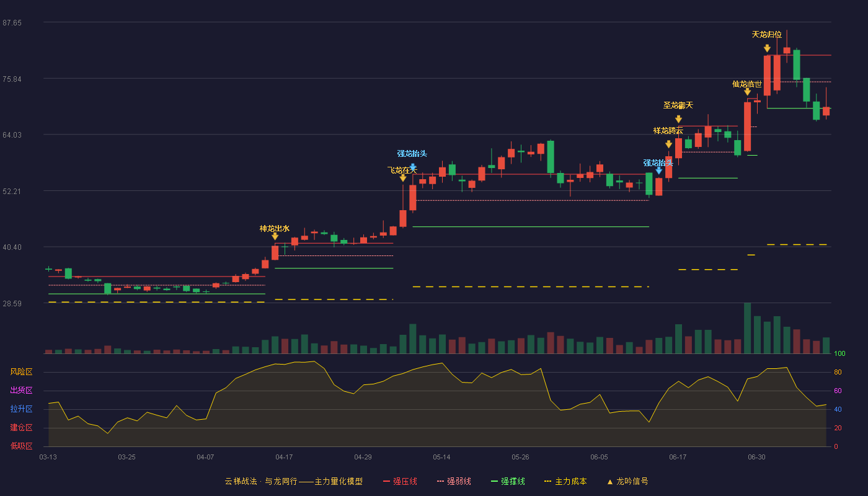The image size is (868, 496).
Task: Click the 64.03 price axis label
Action: coord(12,135)
